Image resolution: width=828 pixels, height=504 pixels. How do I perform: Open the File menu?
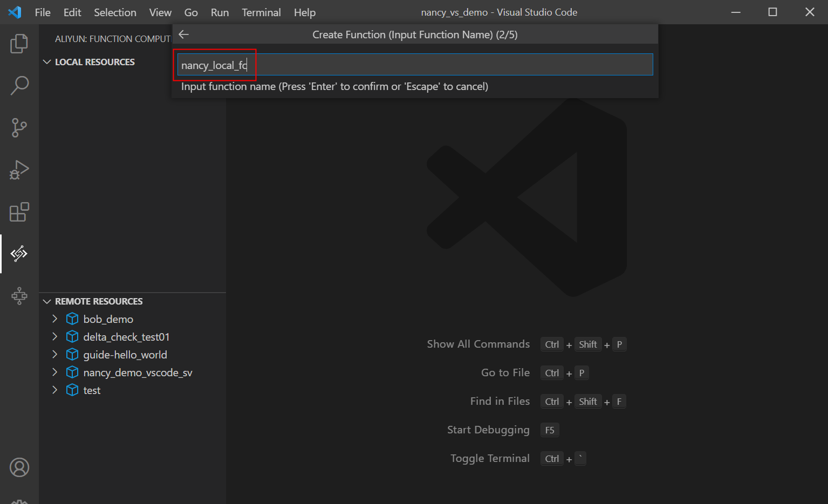(x=43, y=12)
